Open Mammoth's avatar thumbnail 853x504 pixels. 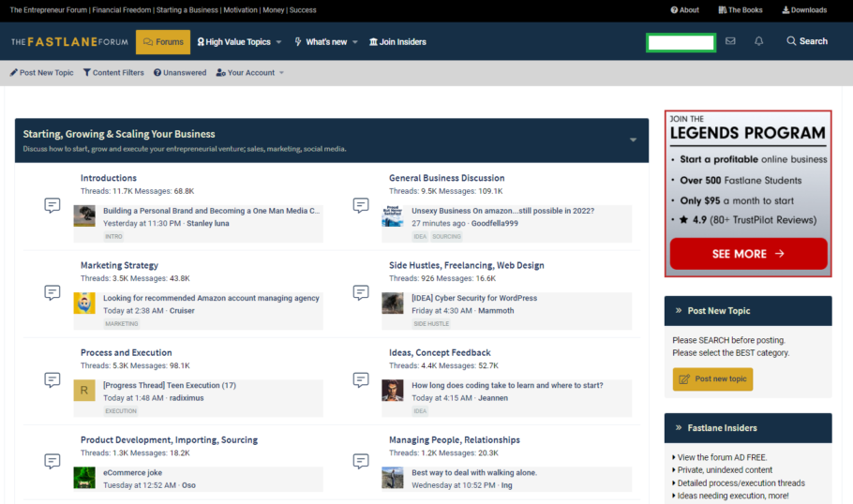[393, 304]
